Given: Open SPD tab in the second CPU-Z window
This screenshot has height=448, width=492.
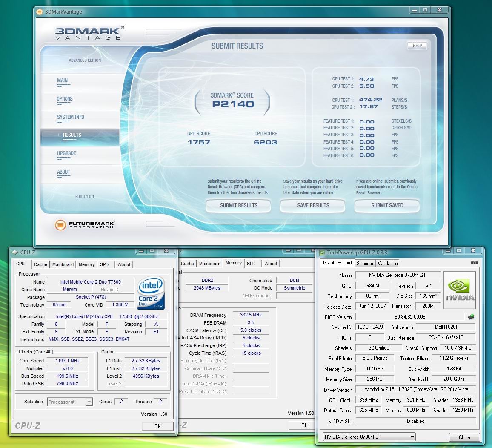Looking at the screenshot, I should [251, 264].
